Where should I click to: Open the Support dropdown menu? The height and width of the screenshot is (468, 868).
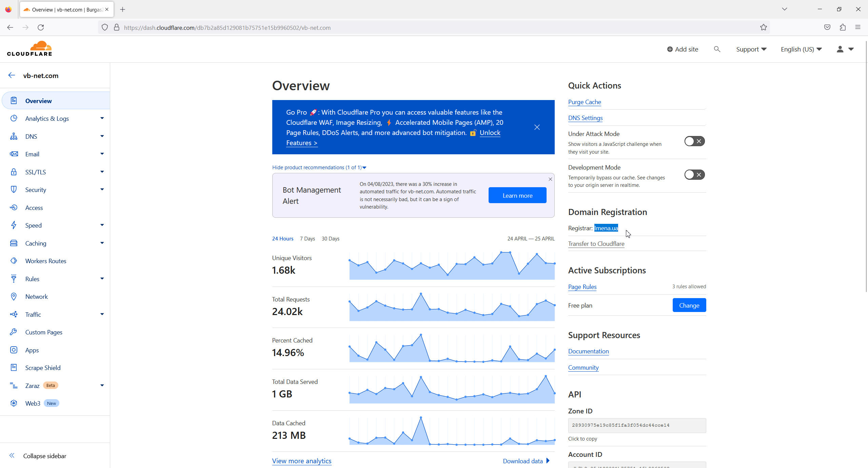[751, 49]
